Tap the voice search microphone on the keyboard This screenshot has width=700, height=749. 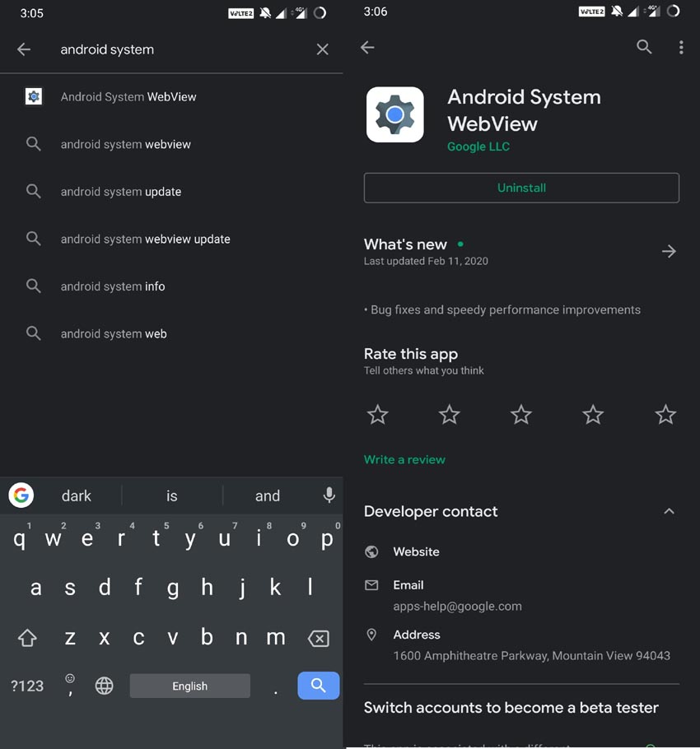tap(329, 495)
